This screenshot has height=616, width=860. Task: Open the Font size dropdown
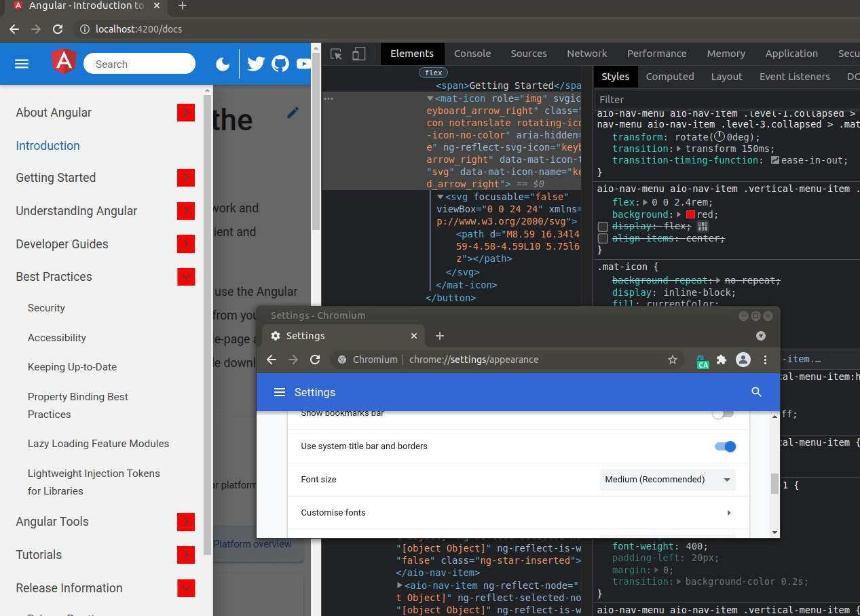(667, 479)
